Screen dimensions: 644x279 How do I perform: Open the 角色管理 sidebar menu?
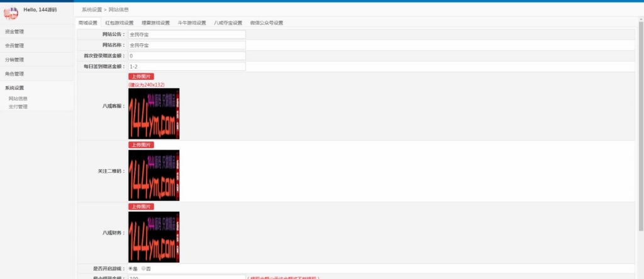14,74
